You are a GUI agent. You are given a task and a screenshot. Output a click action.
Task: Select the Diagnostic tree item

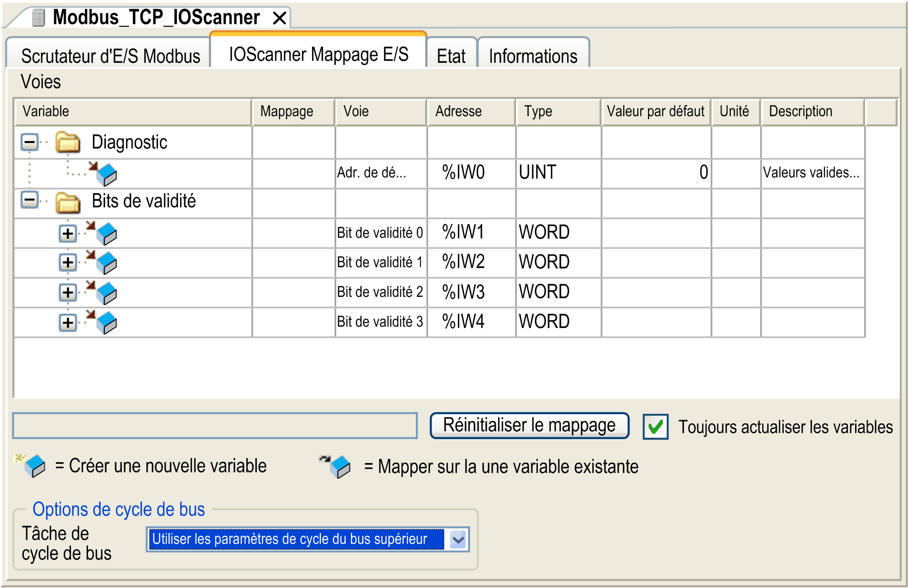130,142
